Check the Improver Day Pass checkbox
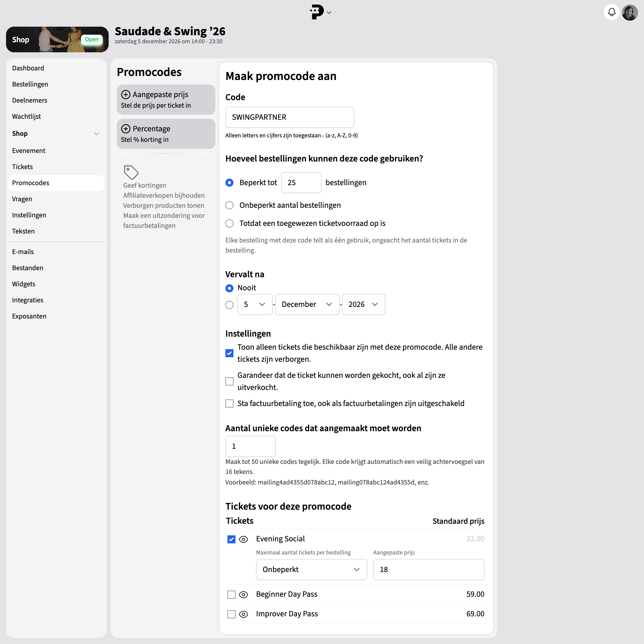Viewport: 644px width, 644px height. point(231,614)
